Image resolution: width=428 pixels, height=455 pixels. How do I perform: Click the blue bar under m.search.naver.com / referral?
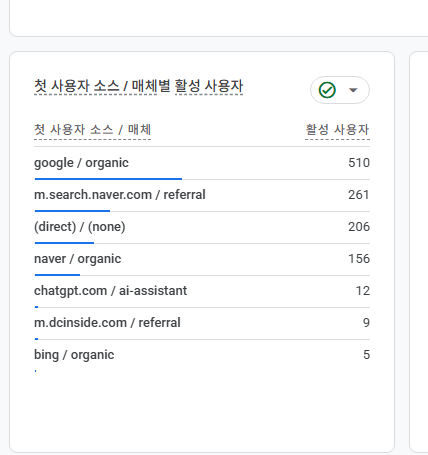(x=72, y=211)
